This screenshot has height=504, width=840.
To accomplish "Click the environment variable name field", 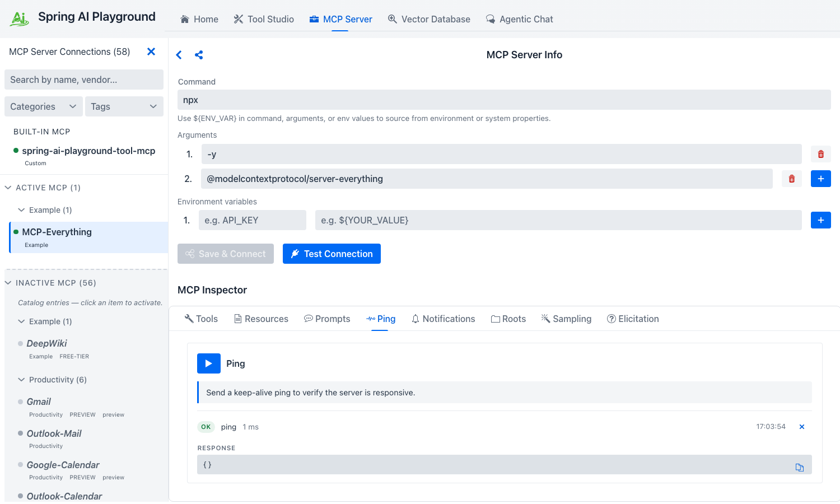I will pyautogui.click(x=253, y=220).
